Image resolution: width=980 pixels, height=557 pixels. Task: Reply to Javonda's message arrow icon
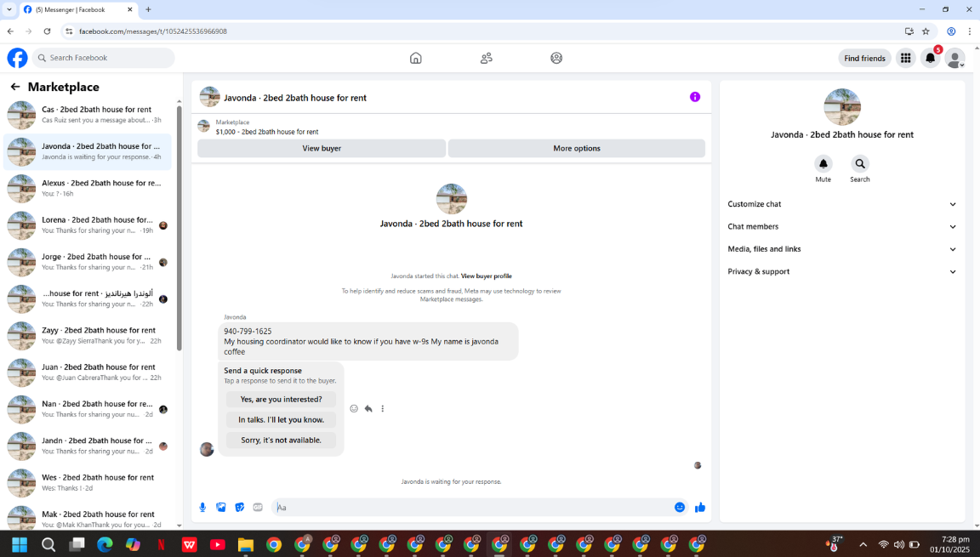click(x=368, y=408)
